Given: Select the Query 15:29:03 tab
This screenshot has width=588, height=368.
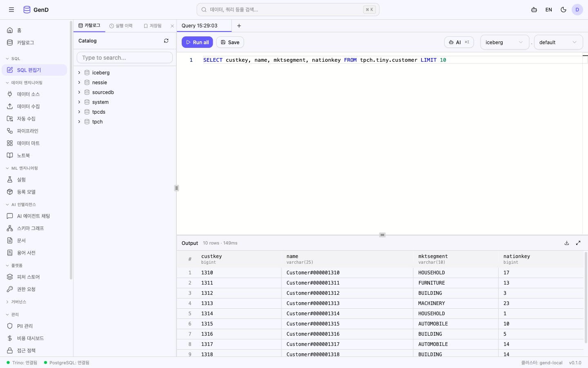Looking at the screenshot, I should (x=204, y=26).
